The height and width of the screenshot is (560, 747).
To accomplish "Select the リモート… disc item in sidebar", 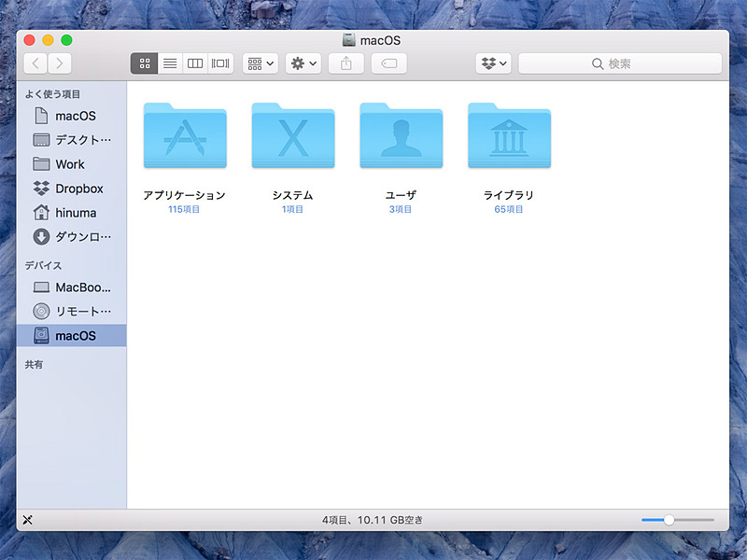I will pyautogui.click(x=72, y=312).
